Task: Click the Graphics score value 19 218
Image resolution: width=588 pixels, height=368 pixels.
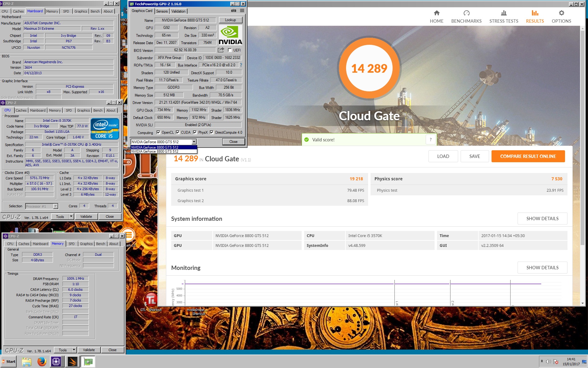Action: click(x=356, y=179)
